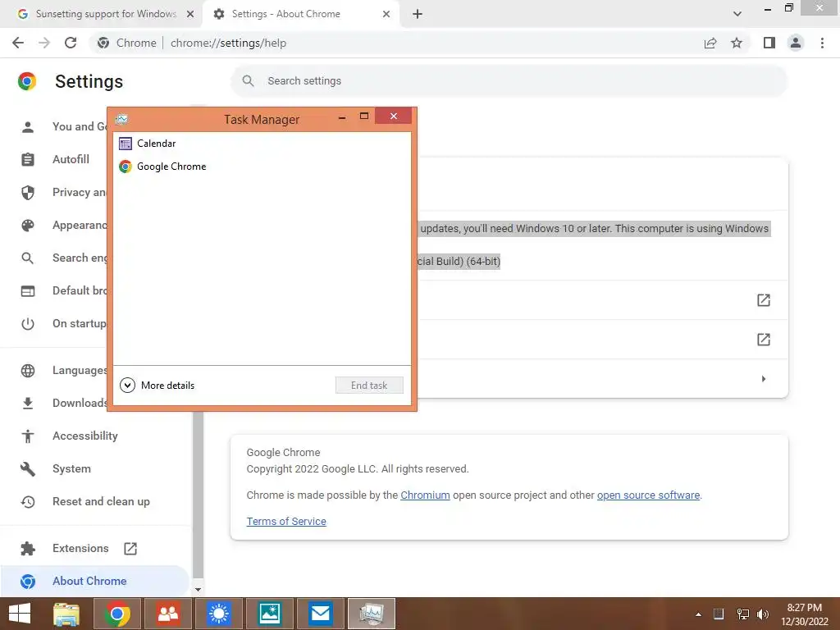The width and height of the screenshot is (840, 630).
Task: Minimize the Task Manager window
Action: (342, 116)
